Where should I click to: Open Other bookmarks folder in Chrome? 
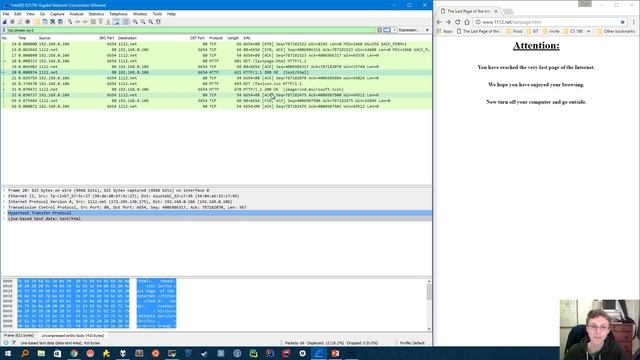pos(616,31)
